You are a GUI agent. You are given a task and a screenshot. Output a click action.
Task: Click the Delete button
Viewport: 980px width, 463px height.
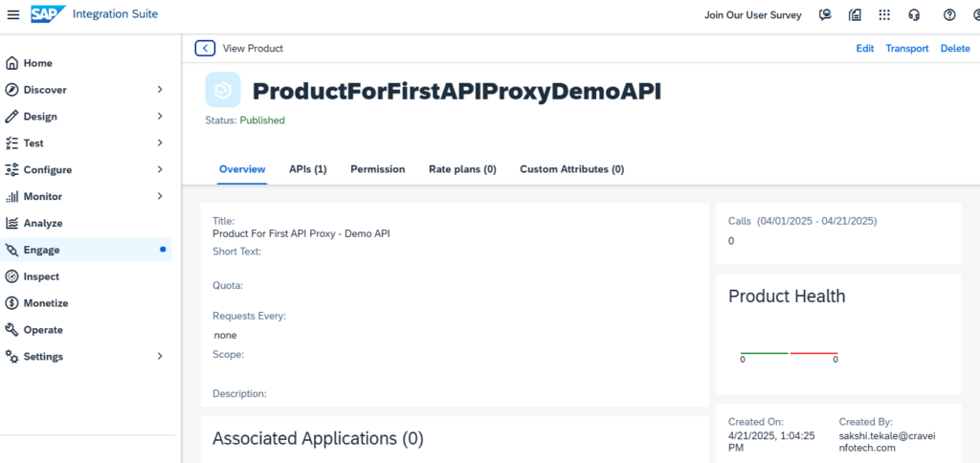point(955,48)
